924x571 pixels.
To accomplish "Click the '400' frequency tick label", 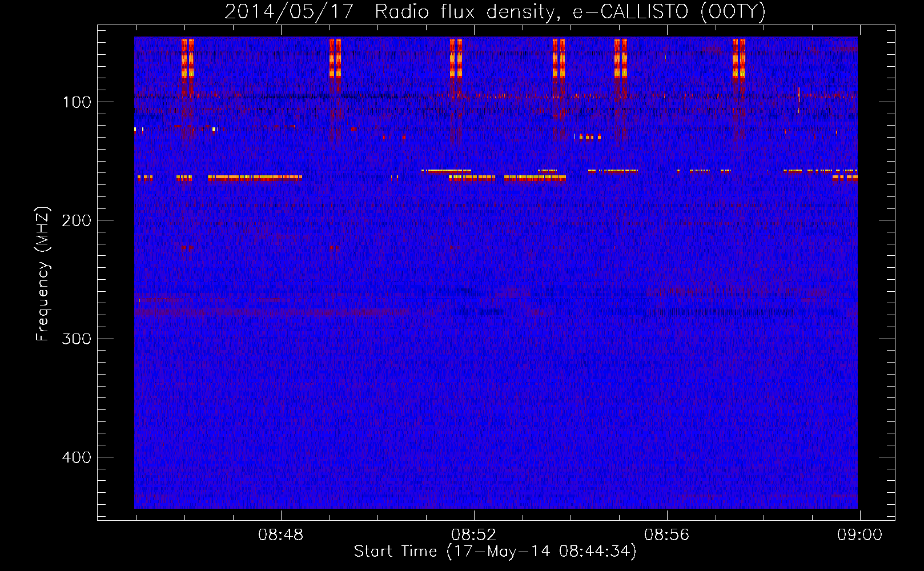I will (77, 457).
